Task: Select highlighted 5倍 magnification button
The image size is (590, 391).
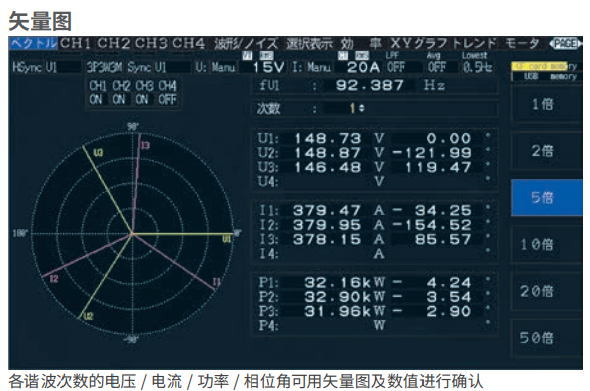Action: (546, 197)
